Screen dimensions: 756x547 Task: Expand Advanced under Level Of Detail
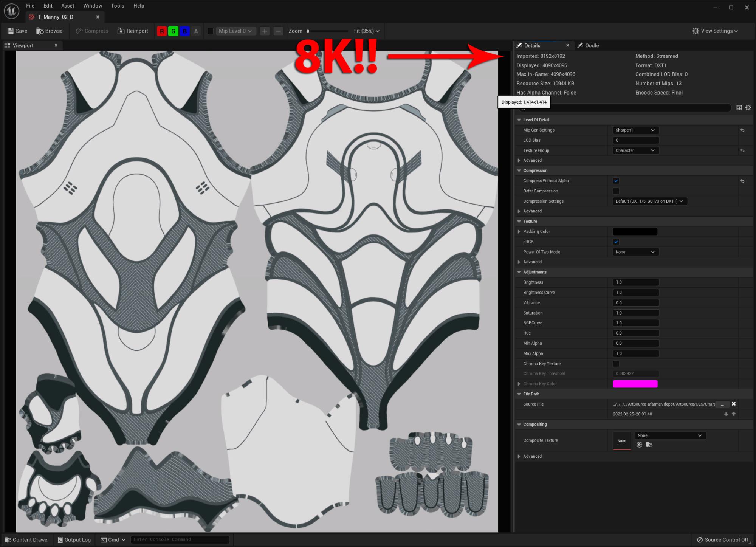coord(519,160)
